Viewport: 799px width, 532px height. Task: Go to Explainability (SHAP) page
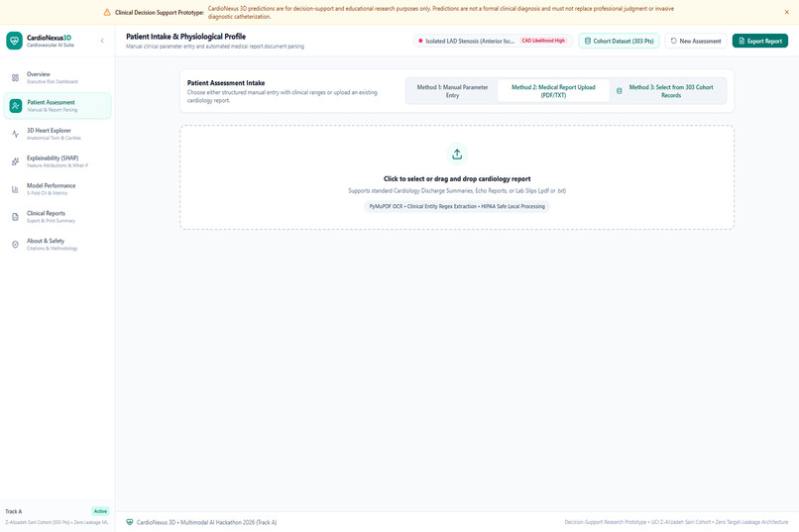pos(57,161)
